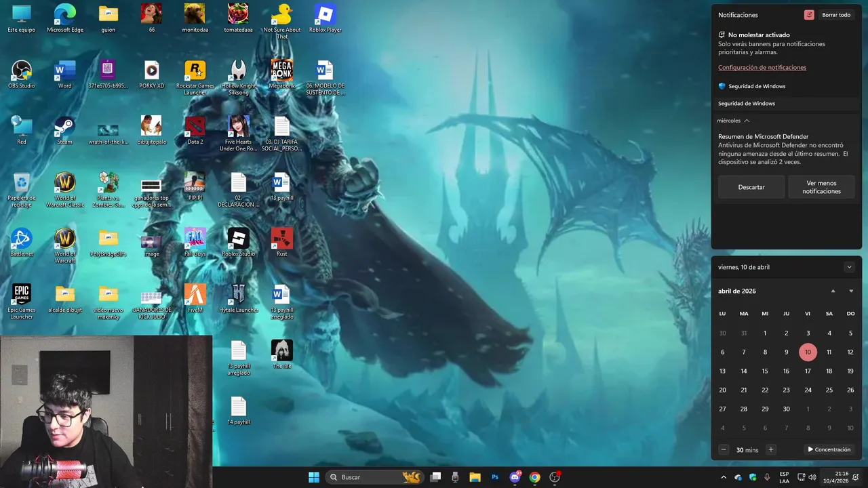
Task: Click the Ver menos notificaciones button
Action: [821, 187]
